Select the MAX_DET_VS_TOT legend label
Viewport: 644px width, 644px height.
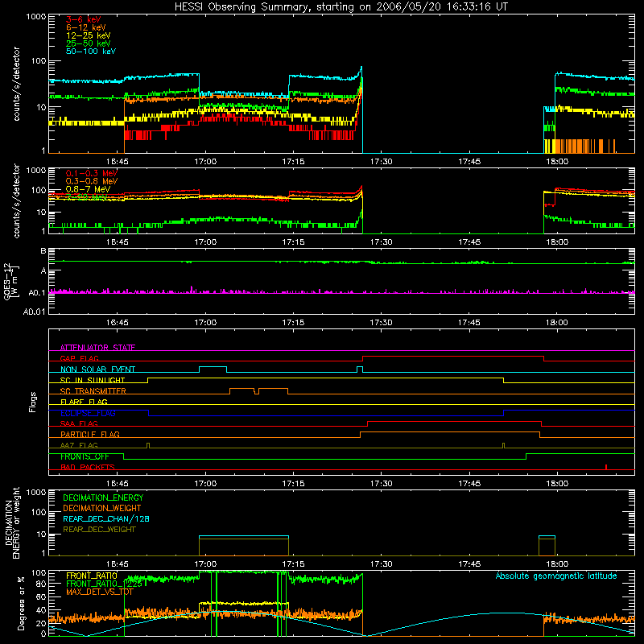(x=99, y=592)
